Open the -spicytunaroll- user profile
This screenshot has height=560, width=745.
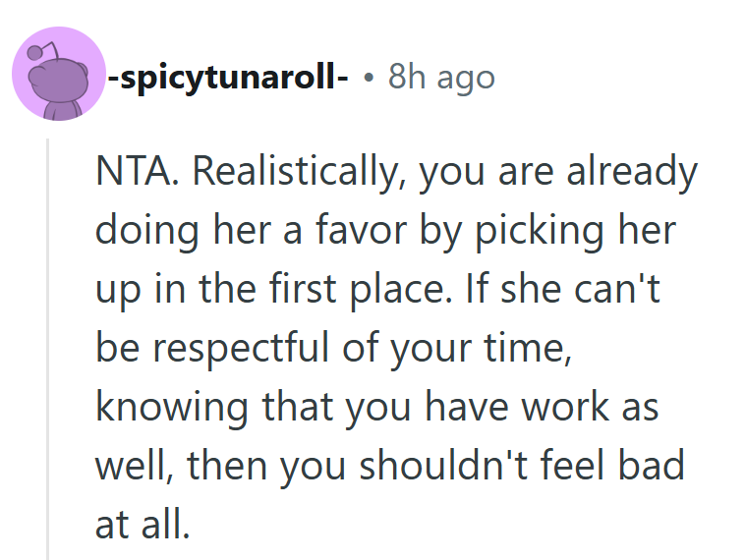(x=227, y=76)
